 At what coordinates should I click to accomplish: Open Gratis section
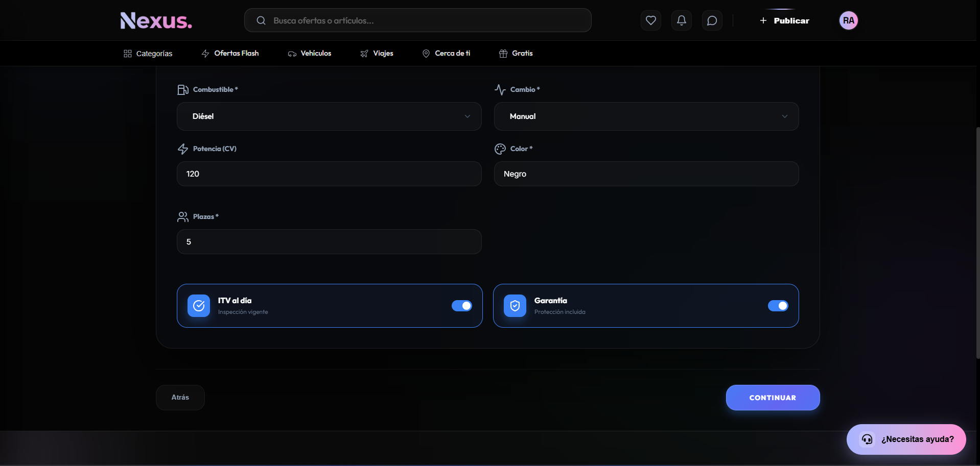(x=516, y=54)
